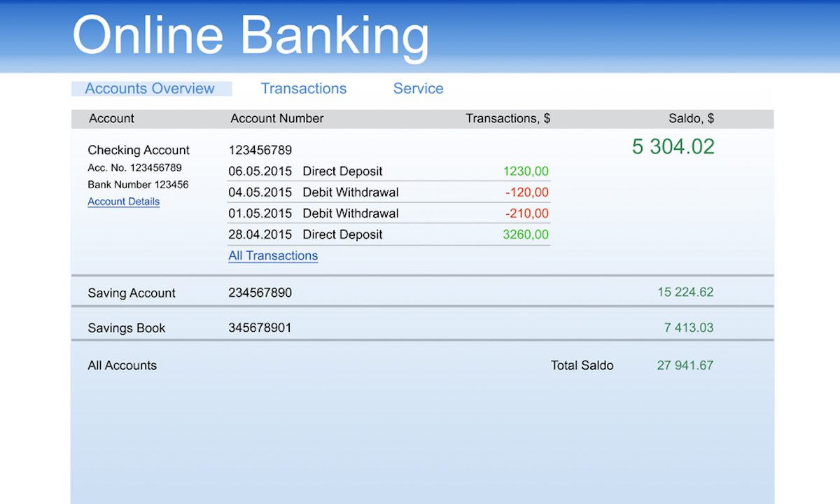
Task: Click the Transactions dollar column header
Action: pyautogui.click(x=507, y=118)
